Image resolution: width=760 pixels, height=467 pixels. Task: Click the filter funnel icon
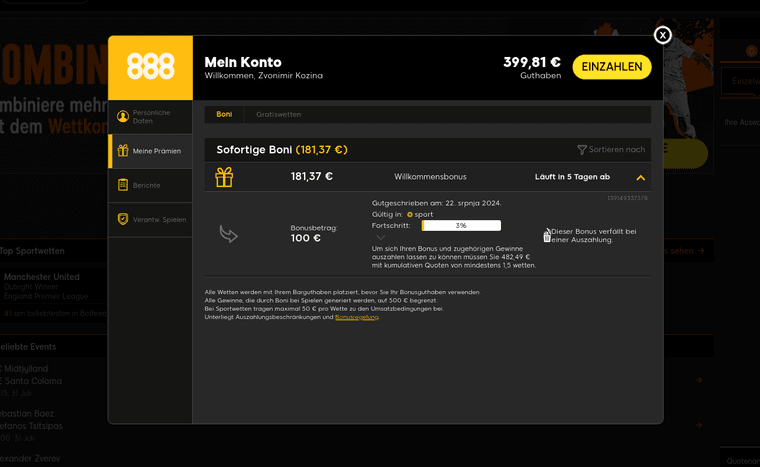tap(582, 150)
